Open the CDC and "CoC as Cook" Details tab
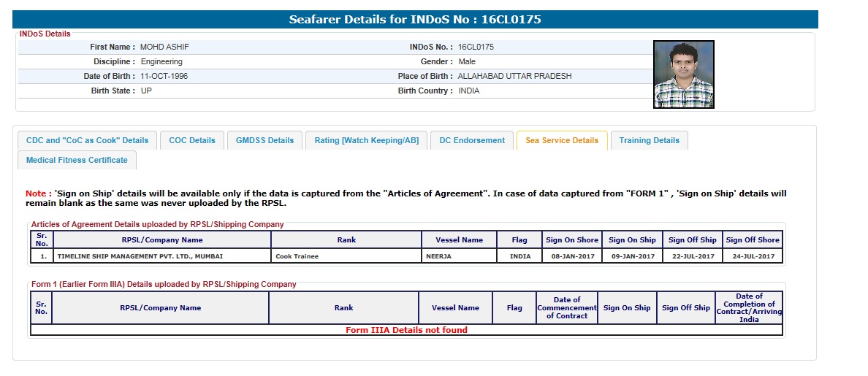The image size is (868, 376). click(87, 140)
